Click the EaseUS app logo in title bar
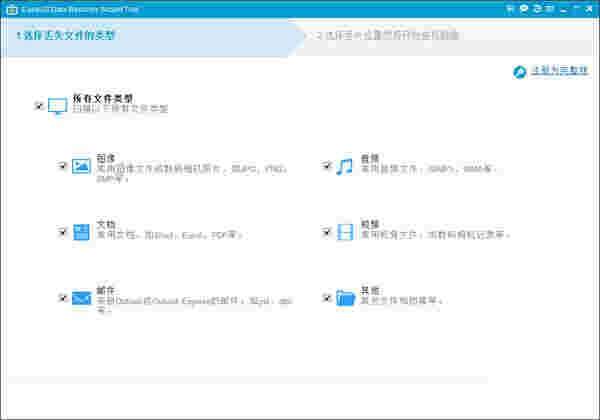Image resolution: width=600 pixels, height=420 pixels. click(x=12, y=10)
